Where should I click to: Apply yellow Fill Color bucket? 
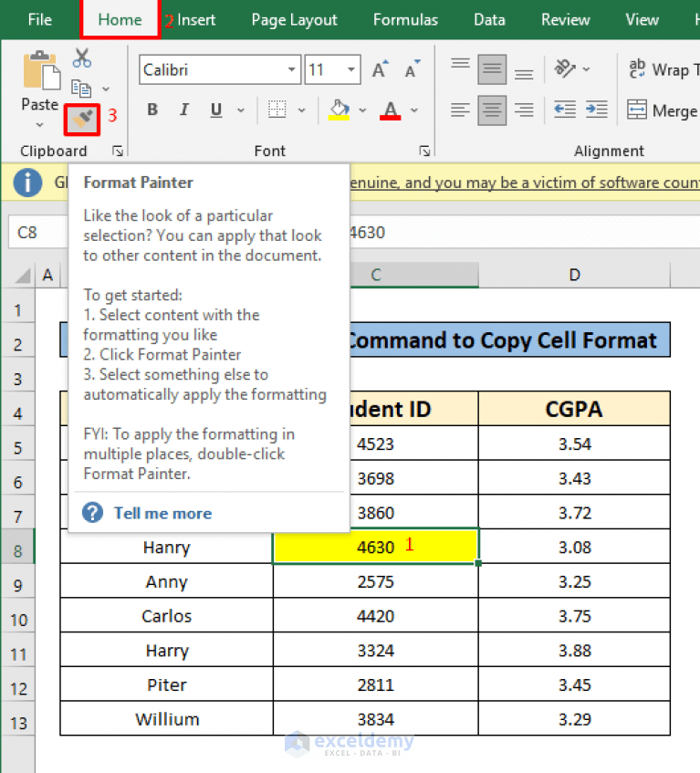(x=340, y=110)
